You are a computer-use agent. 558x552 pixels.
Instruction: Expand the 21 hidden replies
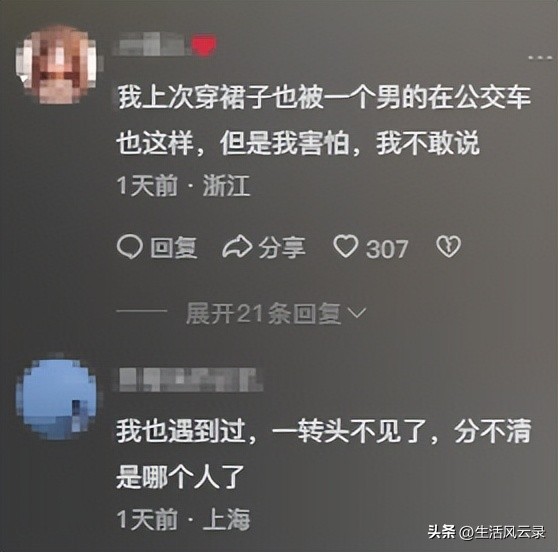point(263,314)
